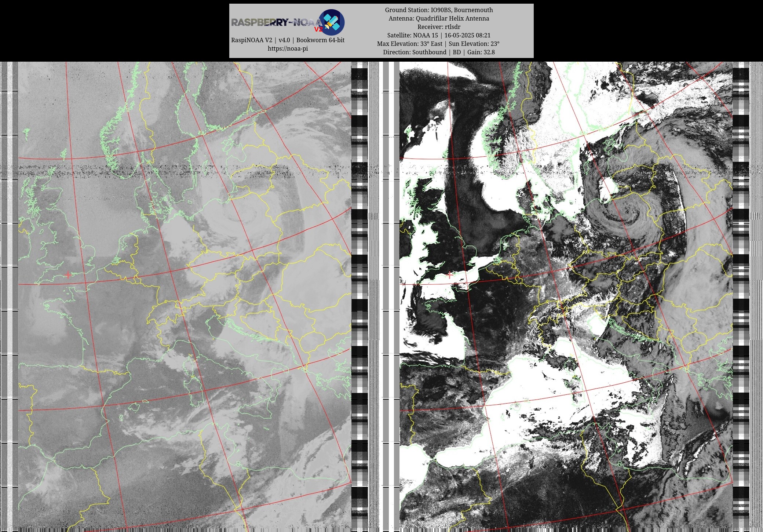The height and width of the screenshot is (532, 763).
Task: Click 'Receiver: rtlsdr' line
Action: (x=439, y=27)
